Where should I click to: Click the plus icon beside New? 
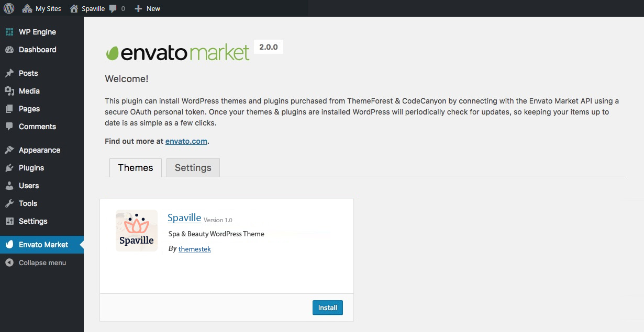pyautogui.click(x=138, y=8)
